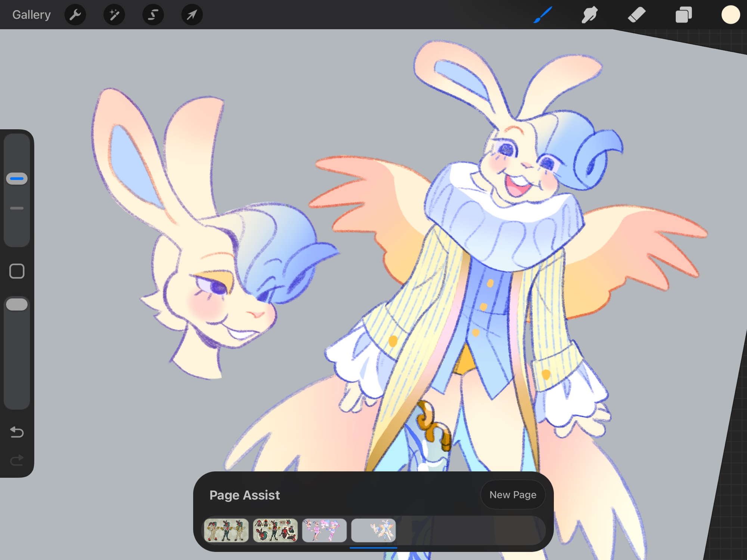Viewport: 747px width, 560px height.
Task: Switch to the third pink characters page
Action: (324, 530)
